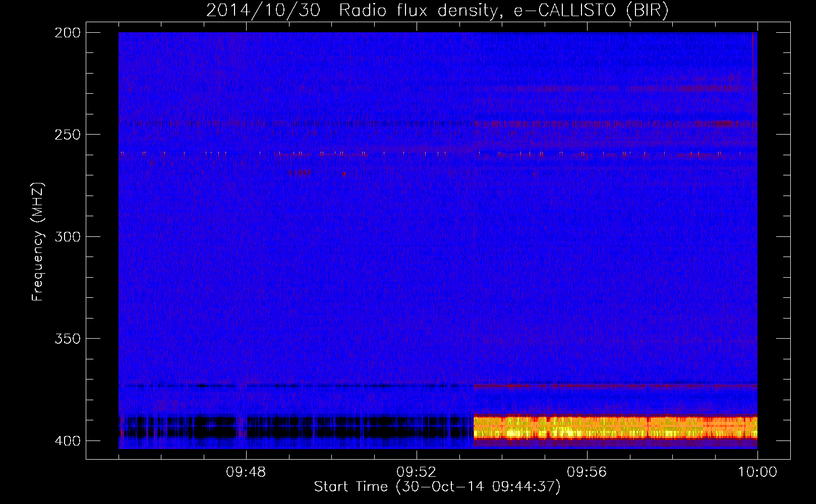Click the plot title '2014/10/30 Radio flux density'
Screen dimensions: 816x504
click(x=437, y=10)
